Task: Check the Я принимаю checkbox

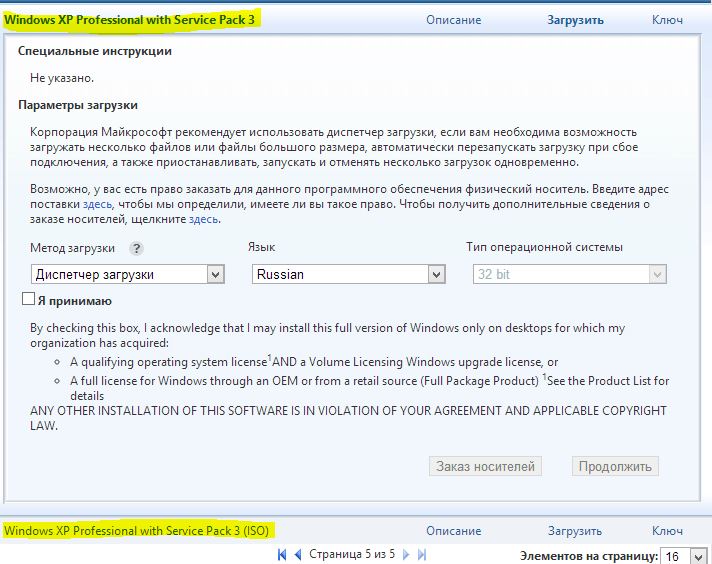Action: click(x=28, y=299)
